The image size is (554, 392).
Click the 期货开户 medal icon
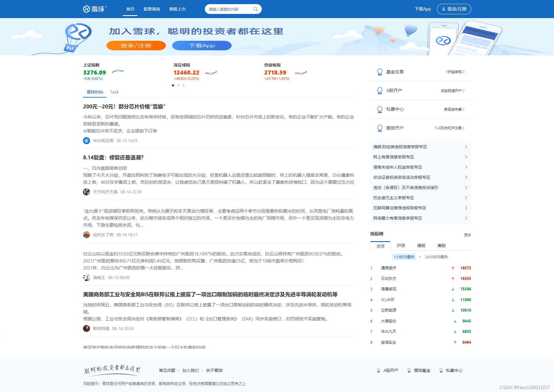point(380,128)
